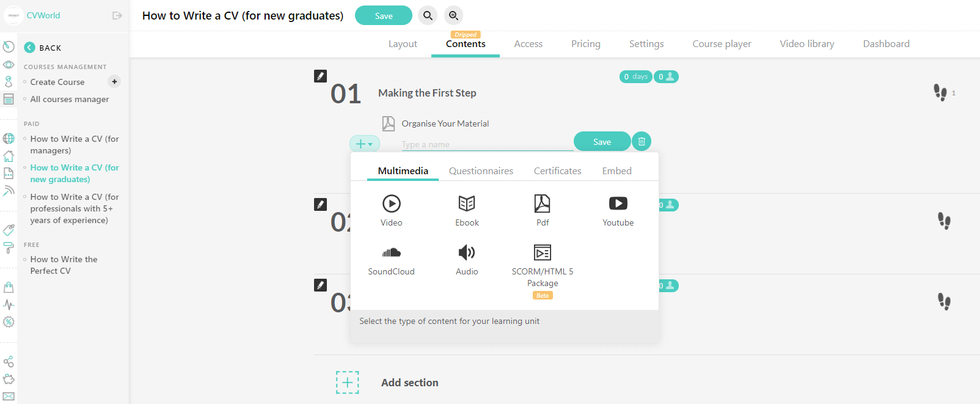Open the 0 days drip setting for section 01

(x=635, y=76)
